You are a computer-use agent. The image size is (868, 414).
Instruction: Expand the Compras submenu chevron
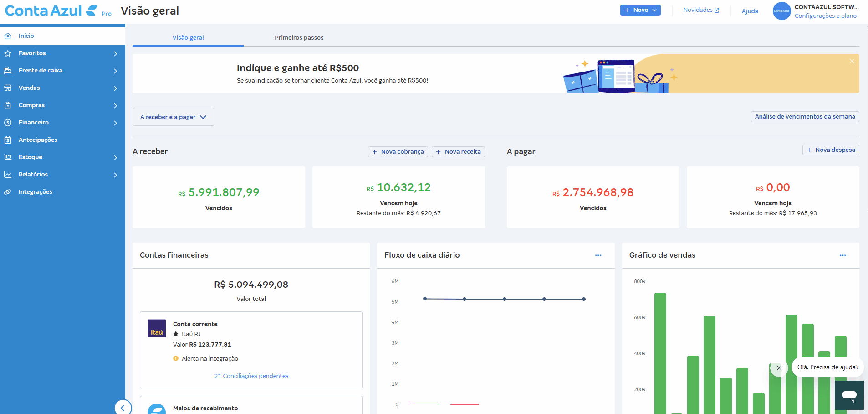pyautogui.click(x=115, y=106)
